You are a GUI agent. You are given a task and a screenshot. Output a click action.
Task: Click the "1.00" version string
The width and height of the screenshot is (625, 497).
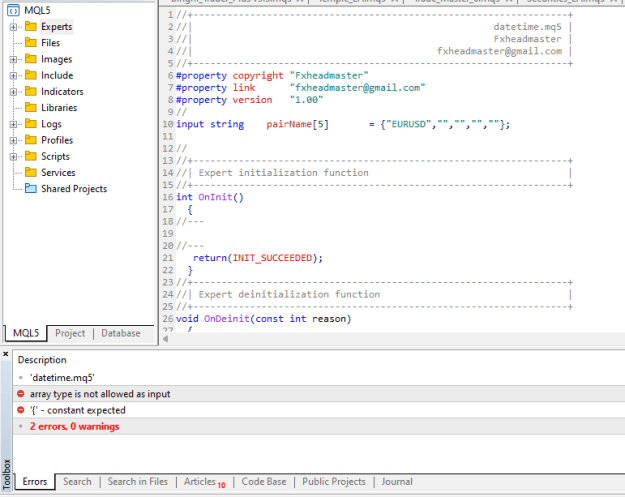(x=307, y=100)
